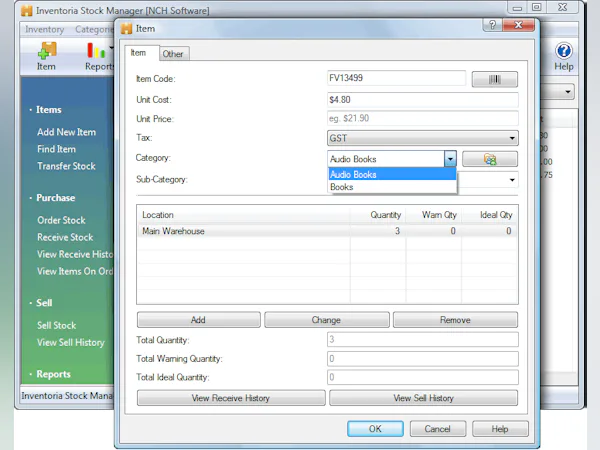Image resolution: width=600 pixels, height=450 pixels.
Task: Select Books option in category list
Action: point(392,187)
